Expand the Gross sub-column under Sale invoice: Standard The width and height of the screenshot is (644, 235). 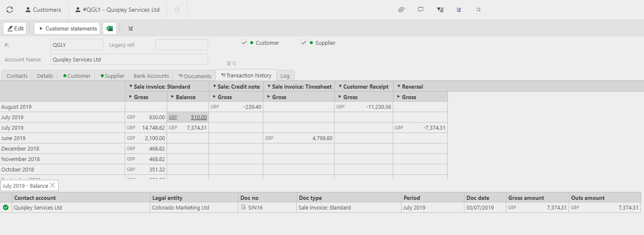[130, 97]
